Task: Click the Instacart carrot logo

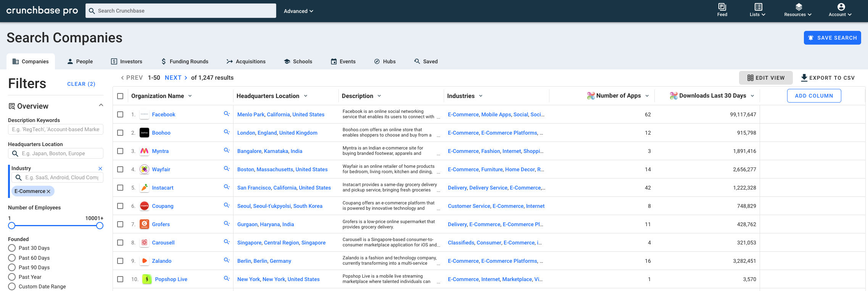Action: pyautogui.click(x=144, y=188)
